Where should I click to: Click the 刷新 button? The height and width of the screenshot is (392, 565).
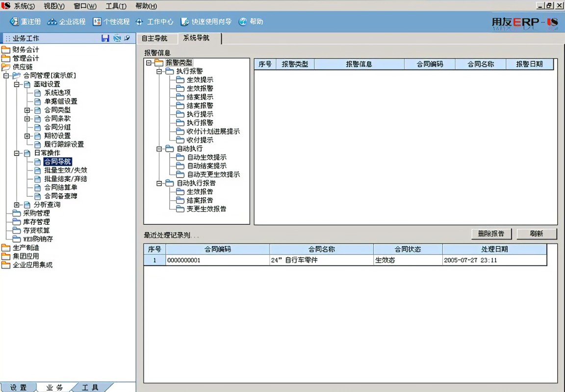click(537, 234)
